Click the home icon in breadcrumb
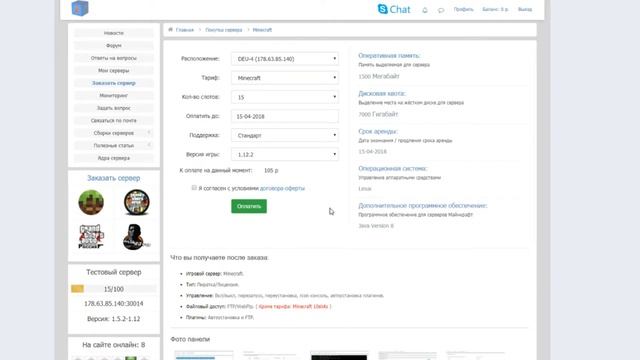 click(x=171, y=29)
